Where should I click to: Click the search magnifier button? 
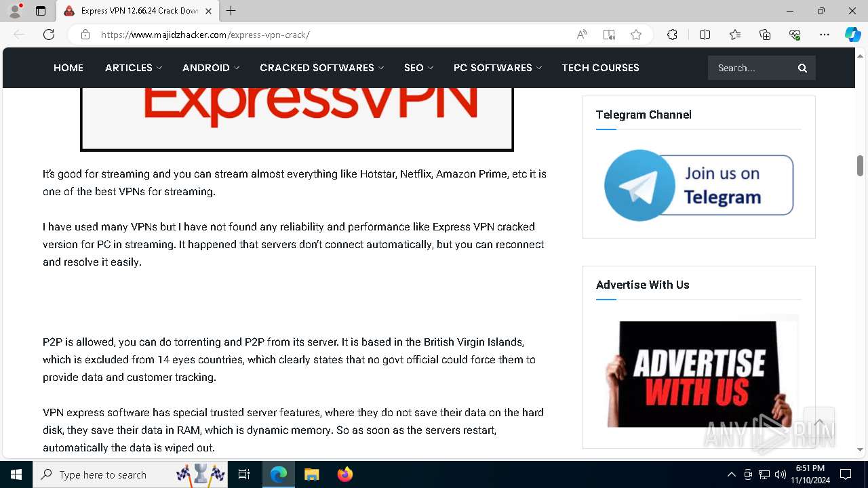[x=802, y=68]
